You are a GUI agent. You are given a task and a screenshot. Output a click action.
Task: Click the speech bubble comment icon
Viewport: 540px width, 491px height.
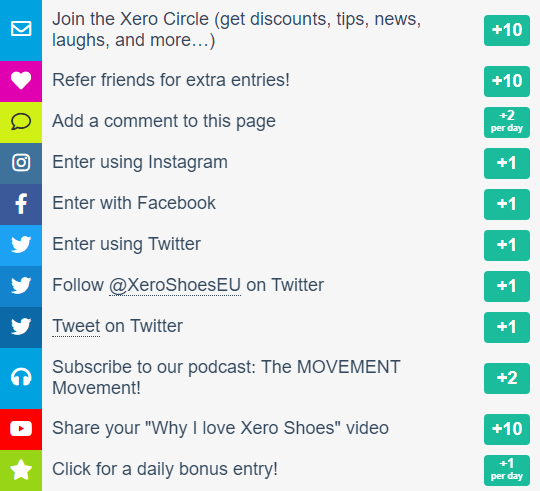(21, 122)
